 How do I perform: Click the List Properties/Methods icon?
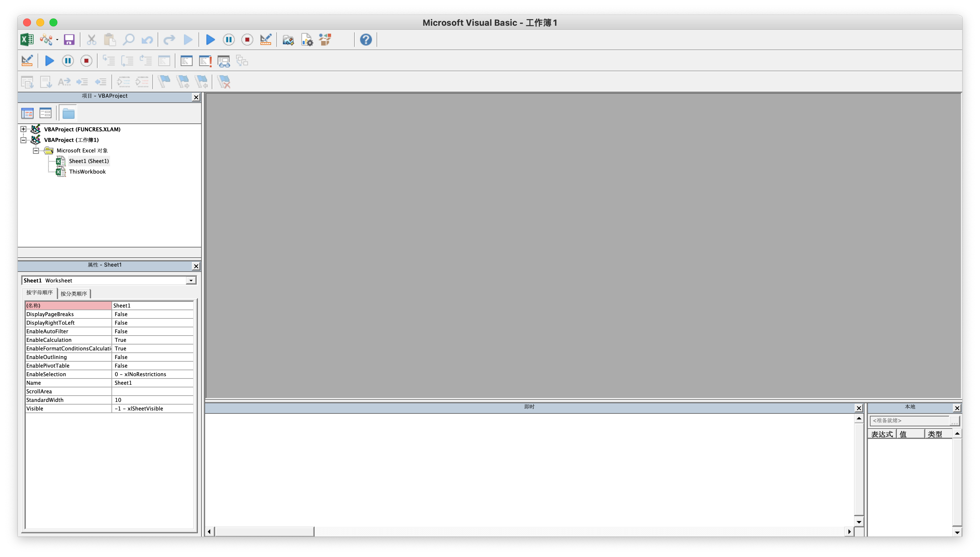[27, 82]
